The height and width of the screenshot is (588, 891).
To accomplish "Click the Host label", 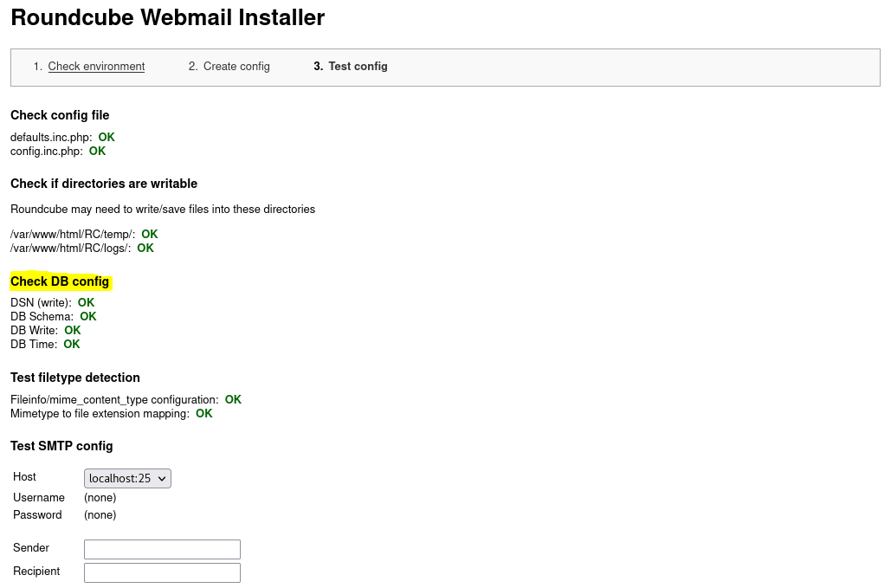I will 24,476.
